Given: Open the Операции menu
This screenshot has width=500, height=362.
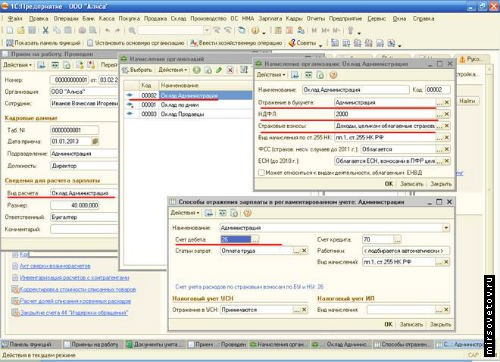Looking at the screenshot, I should click(66, 19).
